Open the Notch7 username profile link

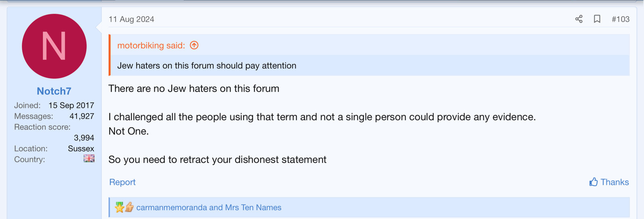(x=54, y=91)
